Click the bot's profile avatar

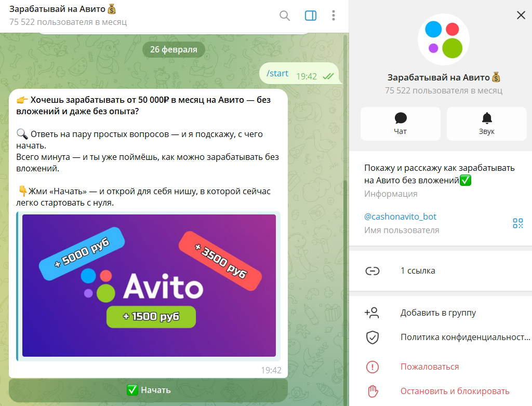443,39
